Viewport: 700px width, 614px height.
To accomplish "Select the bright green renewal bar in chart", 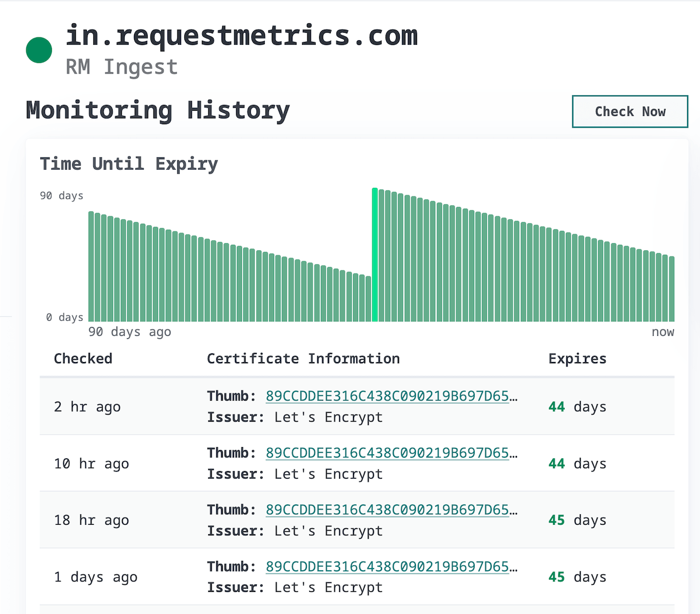I will point(374,255).
